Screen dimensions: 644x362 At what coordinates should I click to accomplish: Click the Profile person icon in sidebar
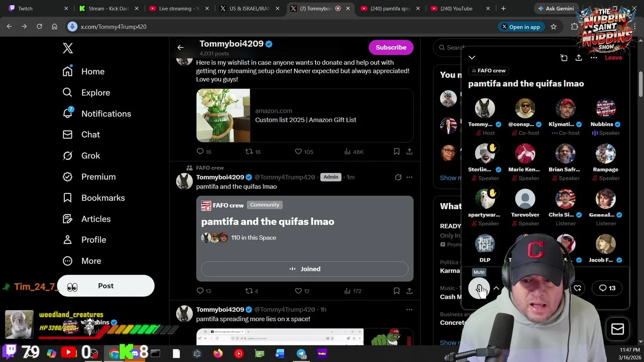coord(67,240)
